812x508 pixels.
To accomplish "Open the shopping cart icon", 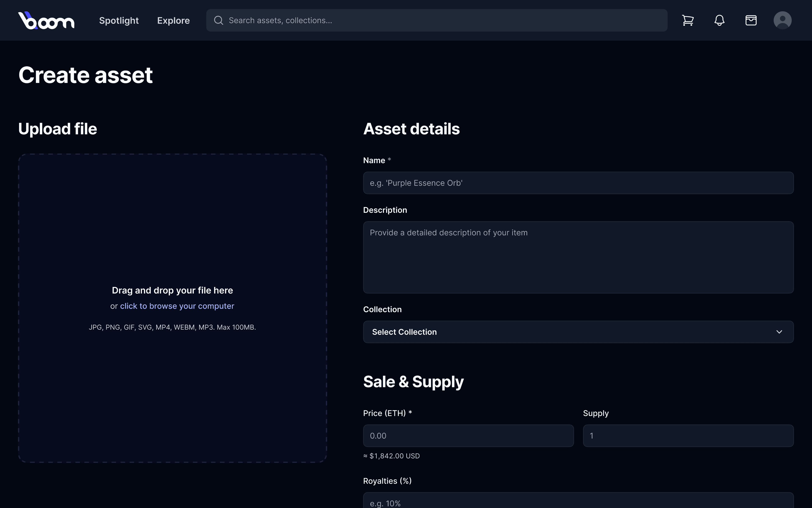I will point(688,20).
